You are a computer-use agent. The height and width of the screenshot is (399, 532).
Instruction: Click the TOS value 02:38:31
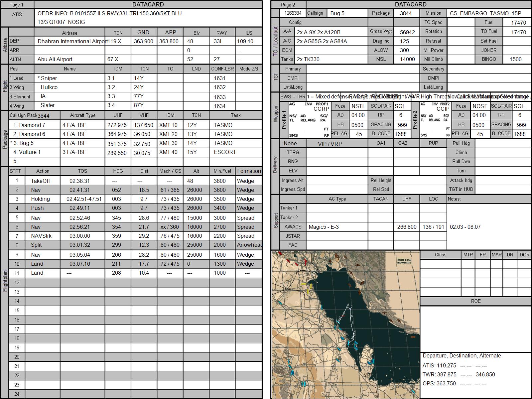[80, 181]
